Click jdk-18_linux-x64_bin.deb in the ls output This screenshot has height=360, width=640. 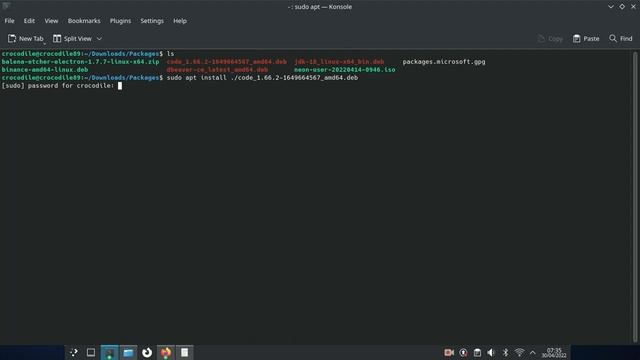339,62
